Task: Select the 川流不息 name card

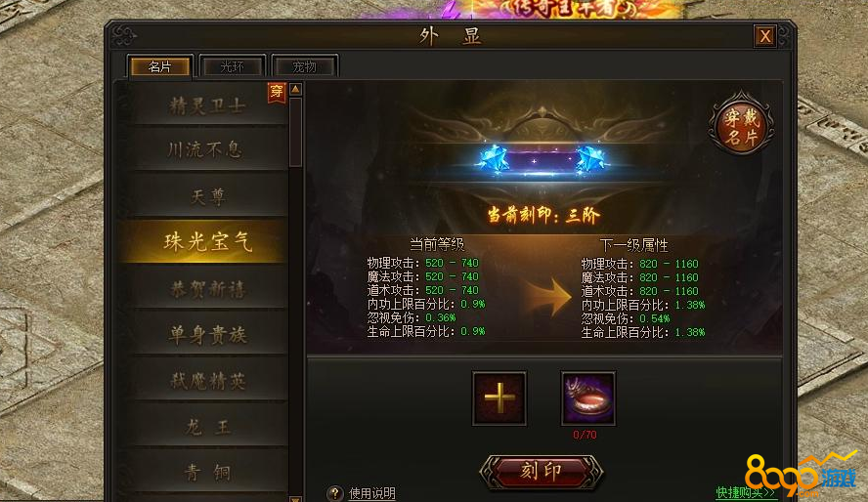Action: click(205, 149)
